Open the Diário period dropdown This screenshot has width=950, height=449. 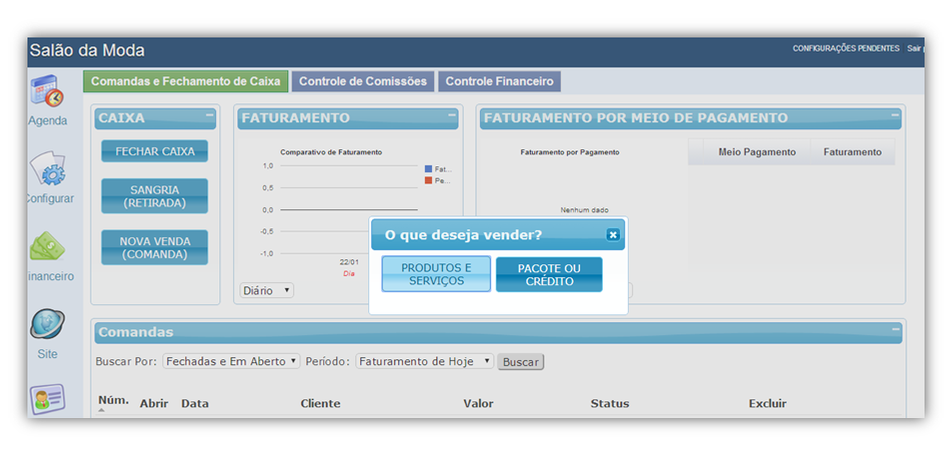(x=267, y=290)
